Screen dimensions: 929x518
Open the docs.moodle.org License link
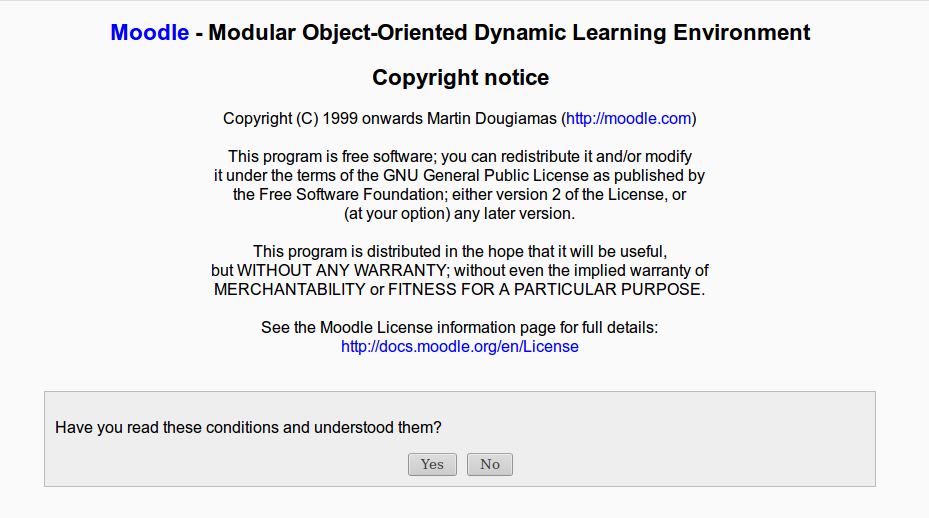pos(460,346)
